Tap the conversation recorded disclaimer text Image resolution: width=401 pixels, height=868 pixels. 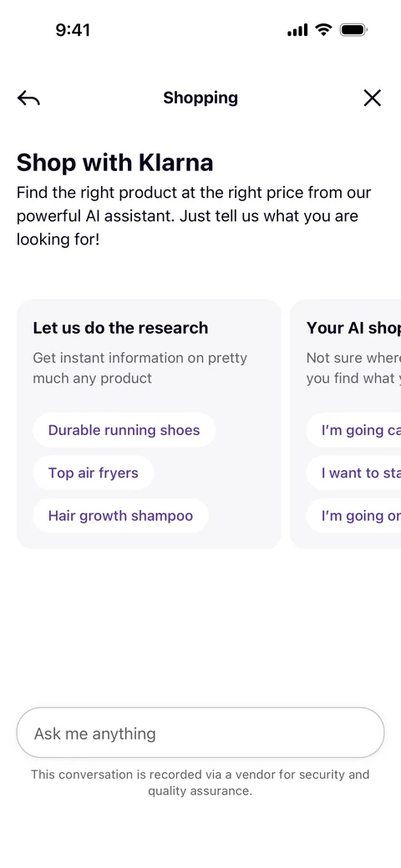pyautogui.click(x=200, y=783)
